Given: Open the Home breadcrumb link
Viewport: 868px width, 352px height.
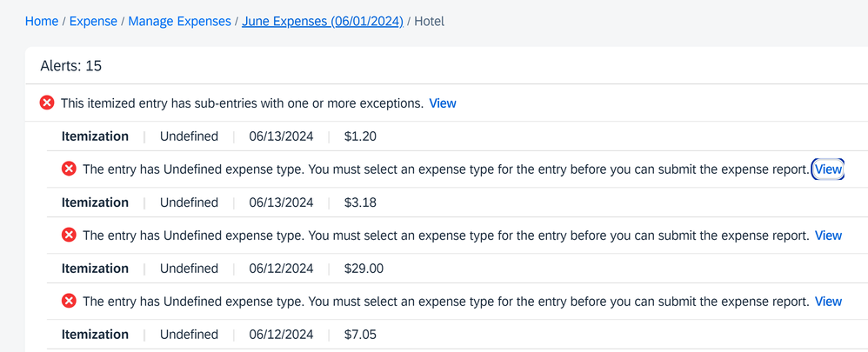Looking at the screenshot, I should click(42, 22).
